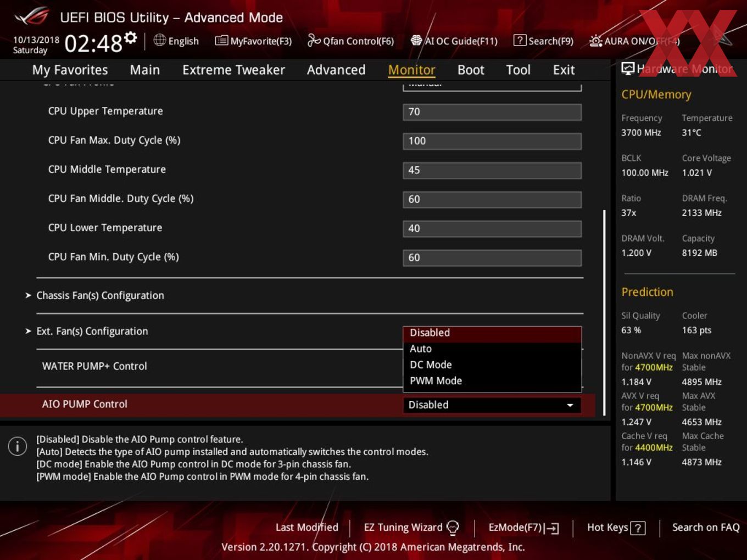
Task: Choose DC Mode option
Action: pos(492,365)
